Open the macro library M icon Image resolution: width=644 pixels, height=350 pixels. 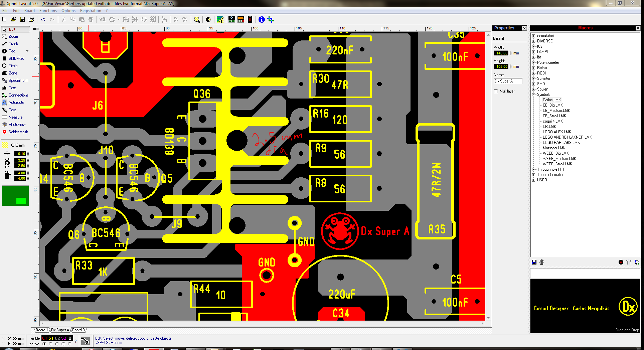[250, 19]
